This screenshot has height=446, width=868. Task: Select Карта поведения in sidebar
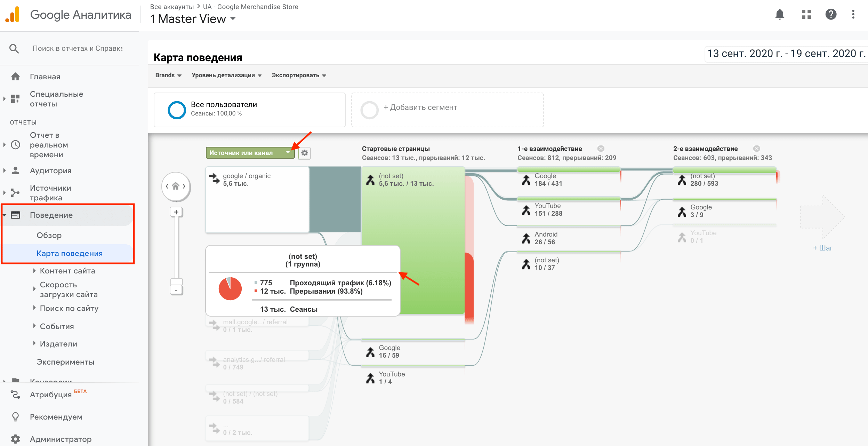tap(70, 254)
